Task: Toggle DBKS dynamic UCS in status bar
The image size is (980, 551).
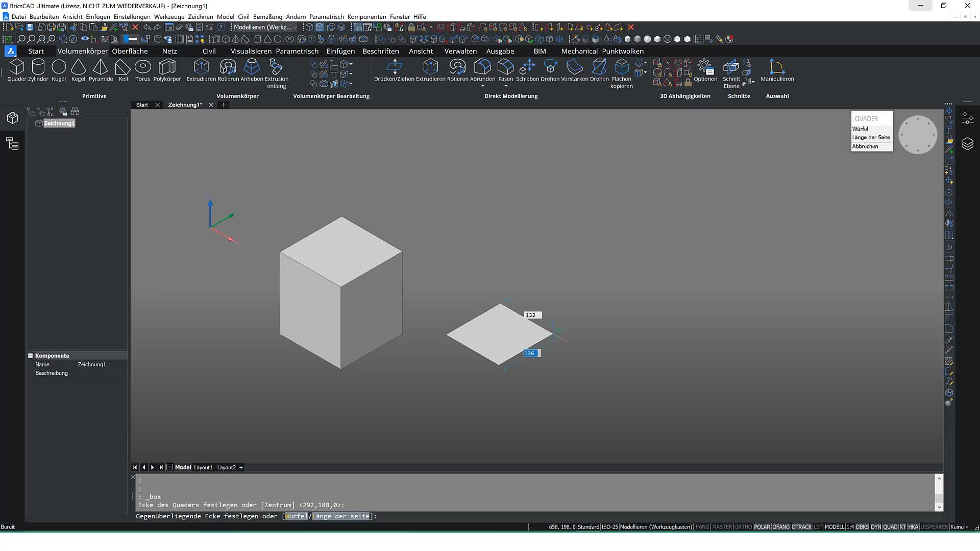Action: pyautogui.click(x=862, y=527)
